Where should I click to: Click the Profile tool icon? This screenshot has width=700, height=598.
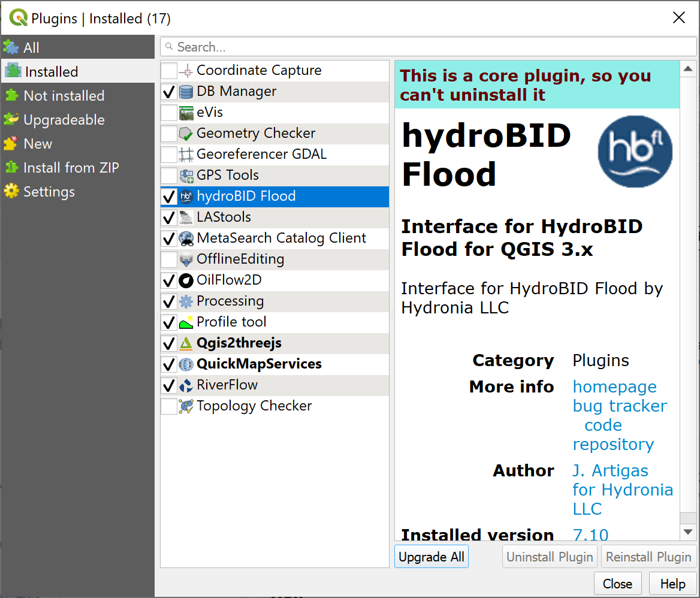click(x=186, y=322)
